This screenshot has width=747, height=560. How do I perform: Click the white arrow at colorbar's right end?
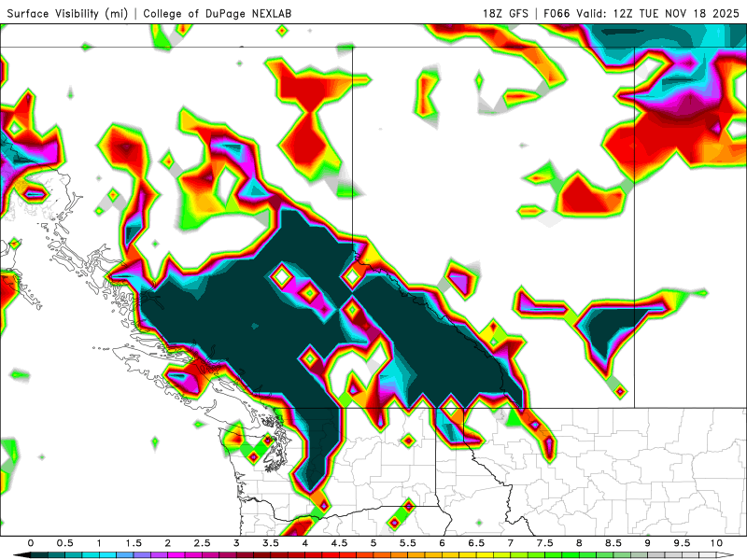click(726, 555)
